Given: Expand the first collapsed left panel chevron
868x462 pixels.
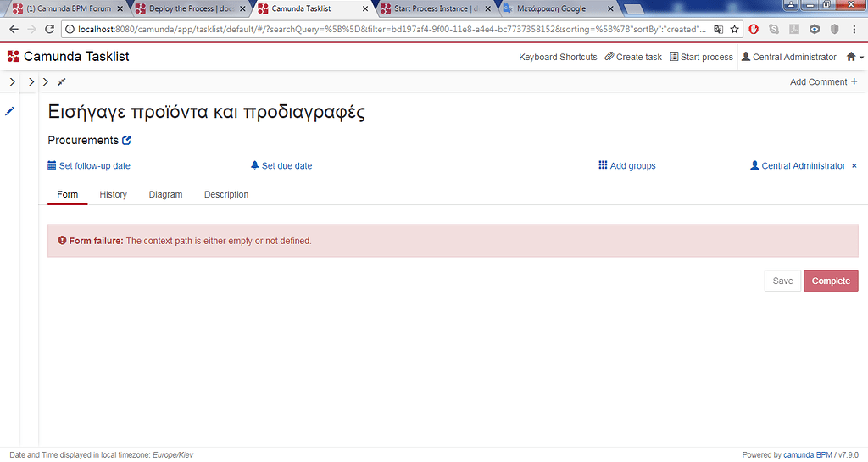Looking at the screenshot, I should [12, 82].
